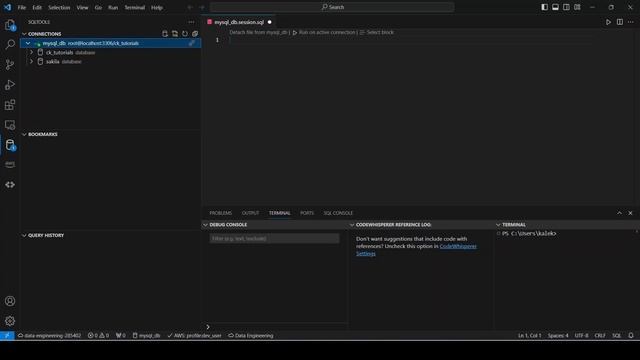Open the Explorer view in activity bar
This screenshot has width=640, height=360.
click(10, 25)
